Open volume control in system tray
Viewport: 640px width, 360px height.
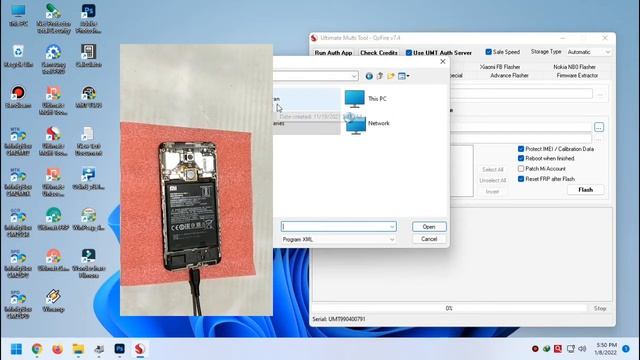(x=582, y=349)
